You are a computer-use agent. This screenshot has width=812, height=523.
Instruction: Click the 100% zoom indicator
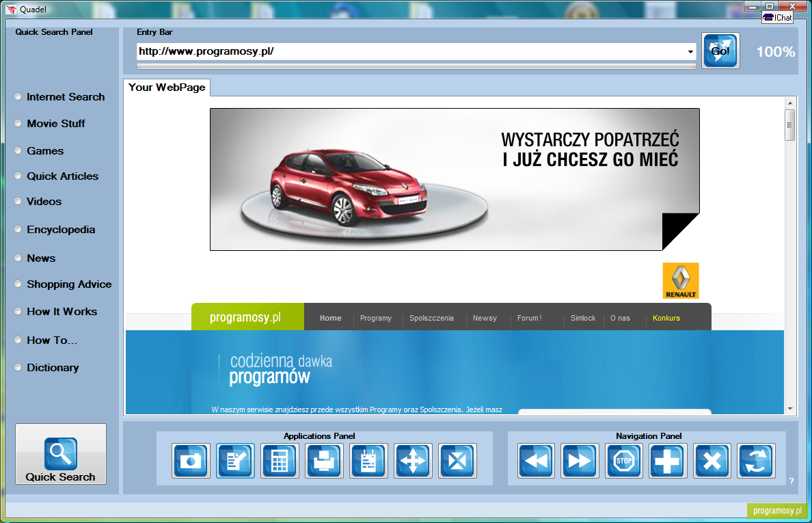coord(775,52)
